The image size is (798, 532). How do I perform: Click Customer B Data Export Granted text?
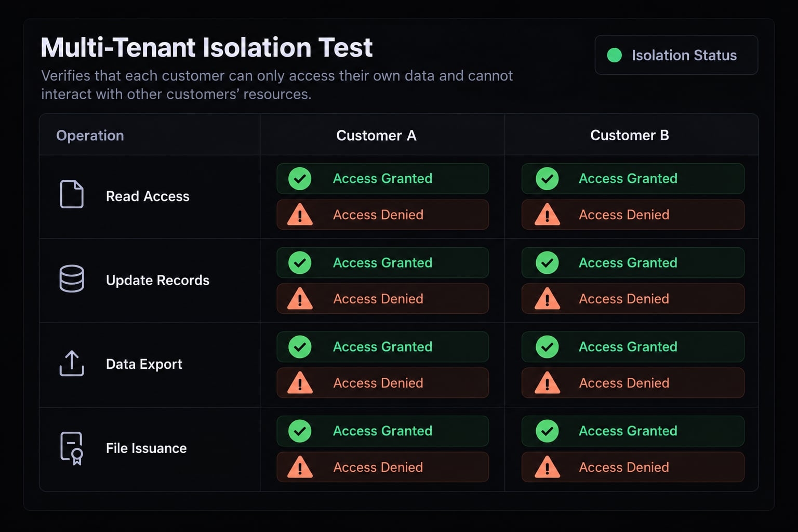[628, 347]
